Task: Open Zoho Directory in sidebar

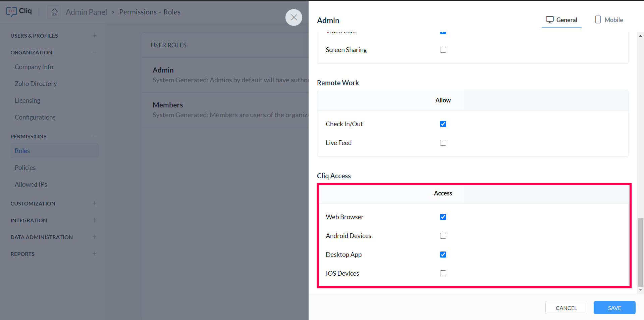Action: [x=36, y=84]
